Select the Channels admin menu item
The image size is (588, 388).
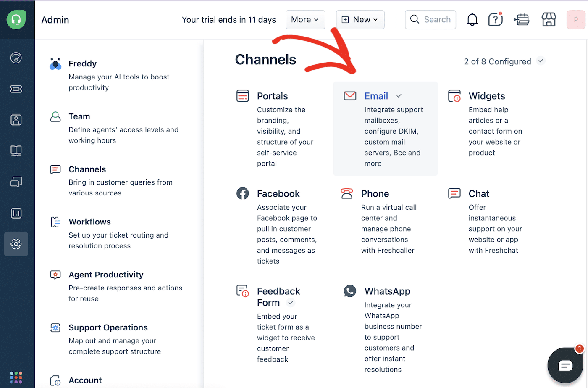[x=87, y=169]
